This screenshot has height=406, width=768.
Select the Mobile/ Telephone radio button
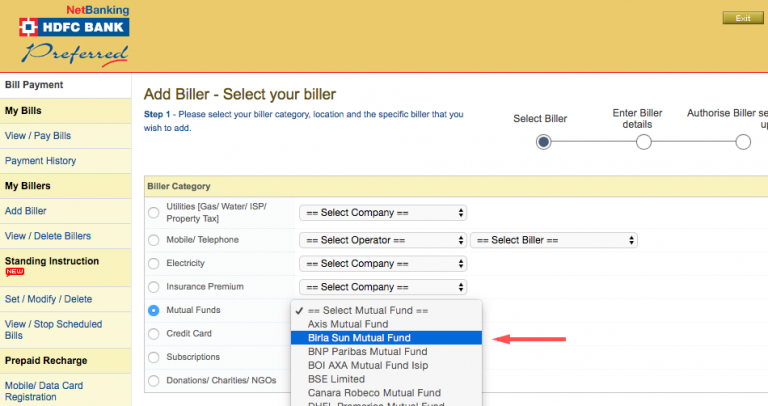tap(154, 240)
